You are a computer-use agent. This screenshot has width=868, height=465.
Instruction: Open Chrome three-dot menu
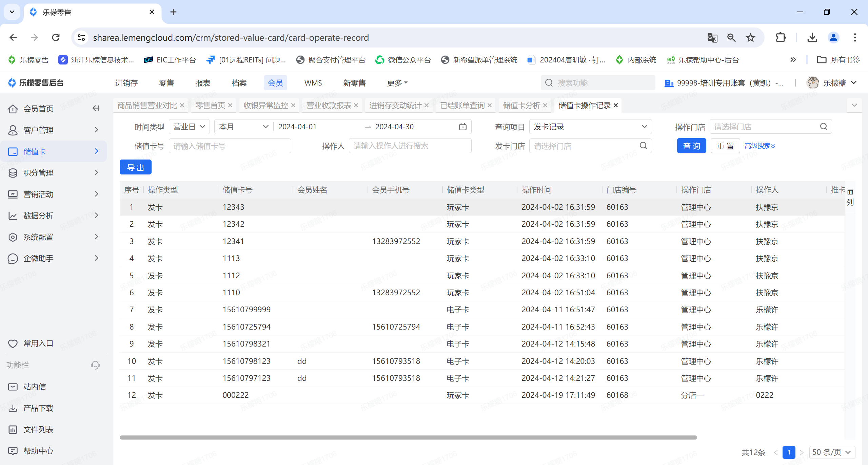click(x=855, y=38)
